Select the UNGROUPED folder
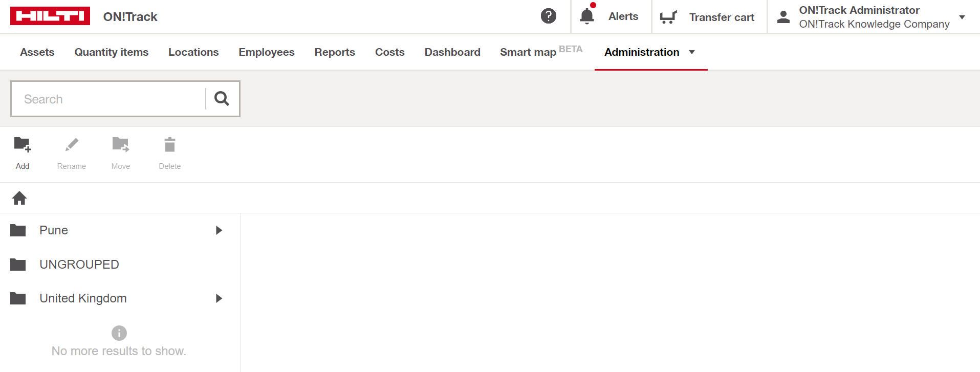 pos(79,265)
